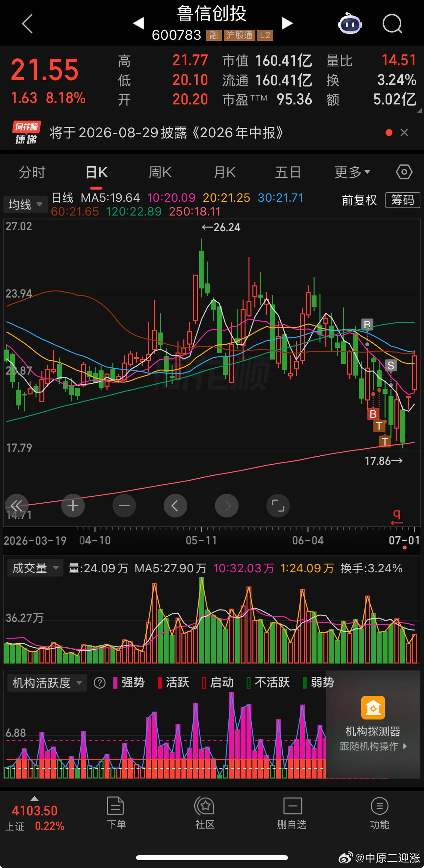
Task: Tap the 融 margin tag
Action: (214, 35)
